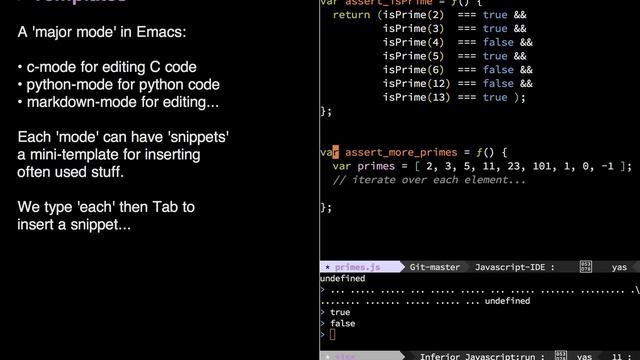Screen dimensions: 640x360
Task: Click the first 'undefined' line below mode line
Action: (342, 278)
